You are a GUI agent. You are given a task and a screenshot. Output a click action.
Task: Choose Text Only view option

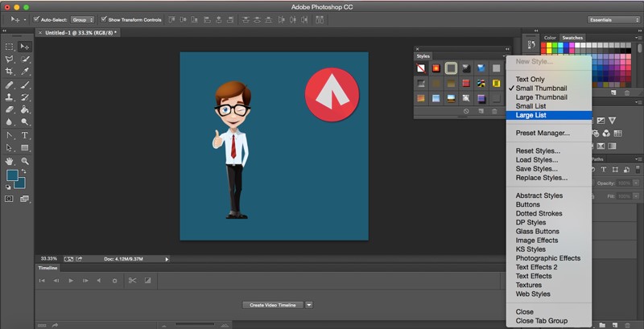coord(530,79)
